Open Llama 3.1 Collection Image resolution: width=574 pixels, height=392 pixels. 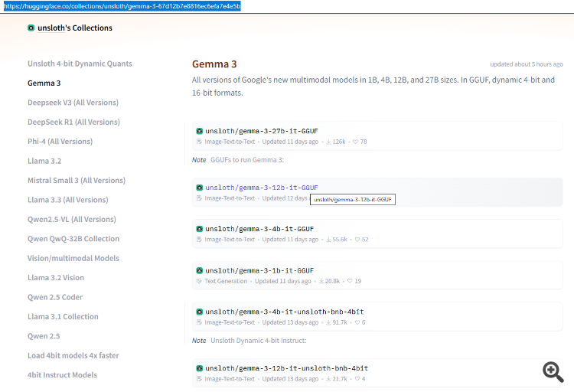(x=63, y=316)
